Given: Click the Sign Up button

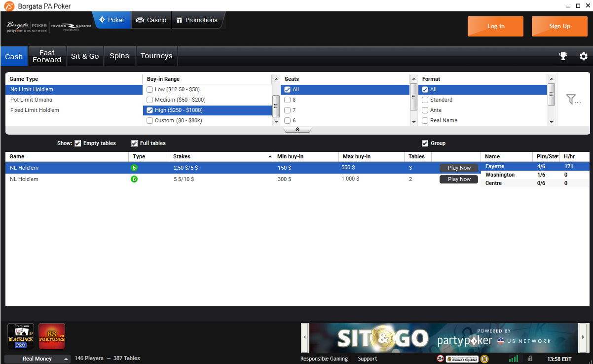Looking at the screenshot, I should pyautogui.click(x=559, y=26).
